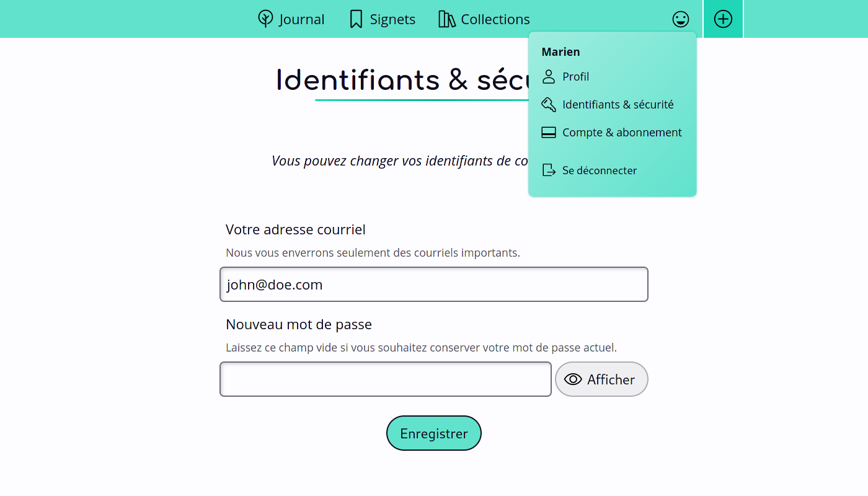This screenshot has height=496, width=868.
Task: Click the smiley face avatar icon
Action: click(x=681, y=19)
